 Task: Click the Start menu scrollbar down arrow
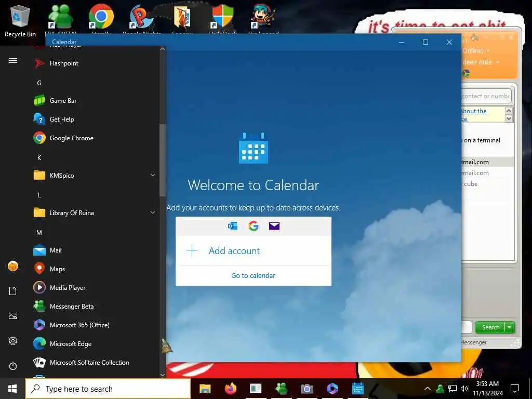coord(163,375)
